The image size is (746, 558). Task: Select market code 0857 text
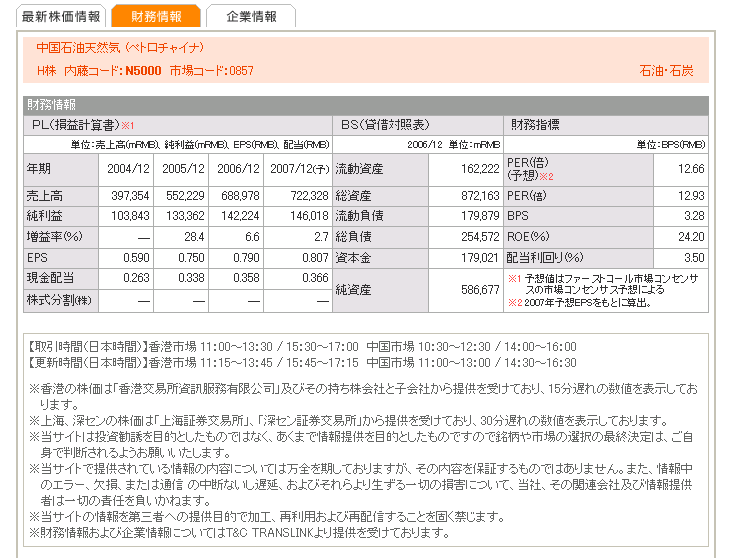(x=241, y=71)
